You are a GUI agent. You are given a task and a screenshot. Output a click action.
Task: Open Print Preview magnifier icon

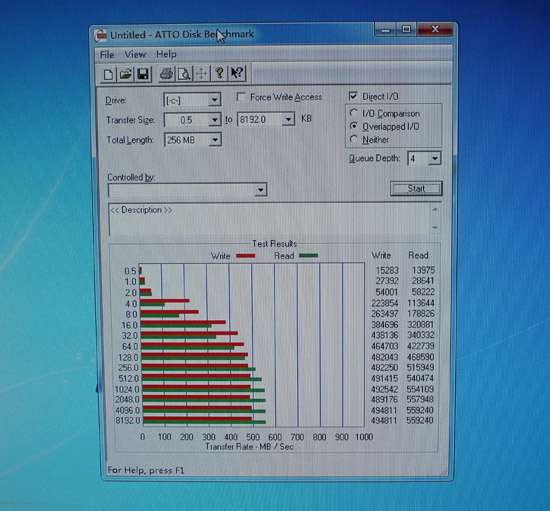click(x=184, y=74)
